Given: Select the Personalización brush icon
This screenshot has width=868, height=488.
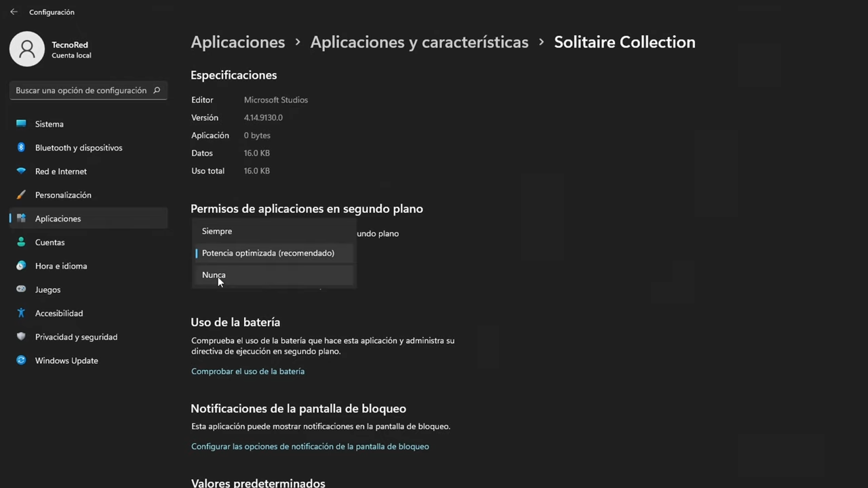Looking at the screenshot, I should tap(20, 195).
